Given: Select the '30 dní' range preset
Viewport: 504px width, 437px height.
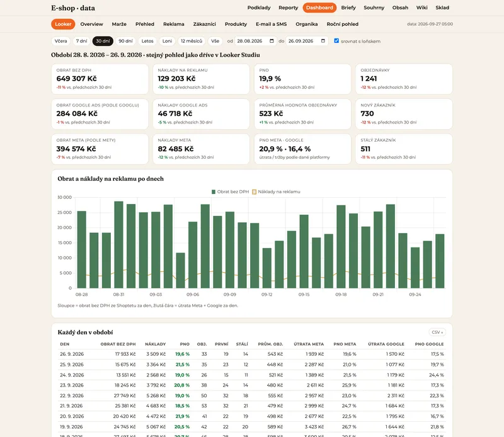Looking at the screenshot, I should coord(103,41).
